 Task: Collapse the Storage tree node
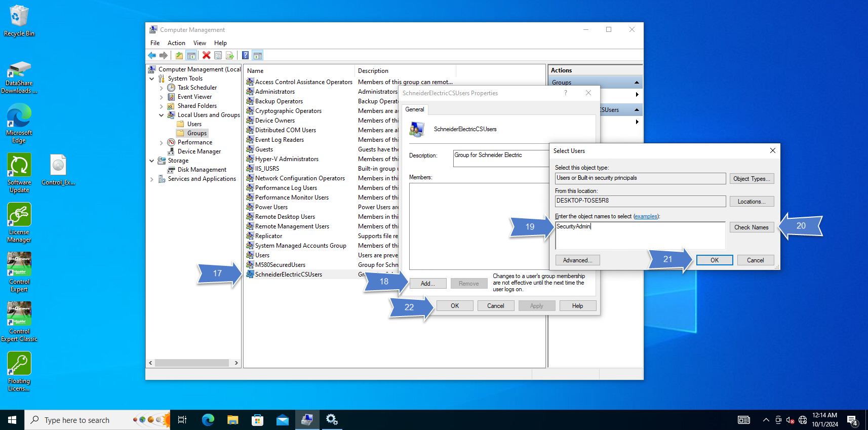(151, 161)
